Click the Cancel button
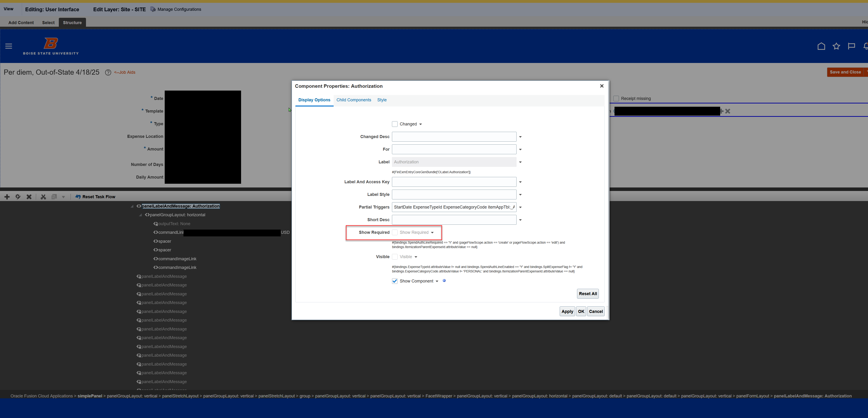The height and width of the screenshot is (418, 868). pyautogui.click(x=596, y=312)
